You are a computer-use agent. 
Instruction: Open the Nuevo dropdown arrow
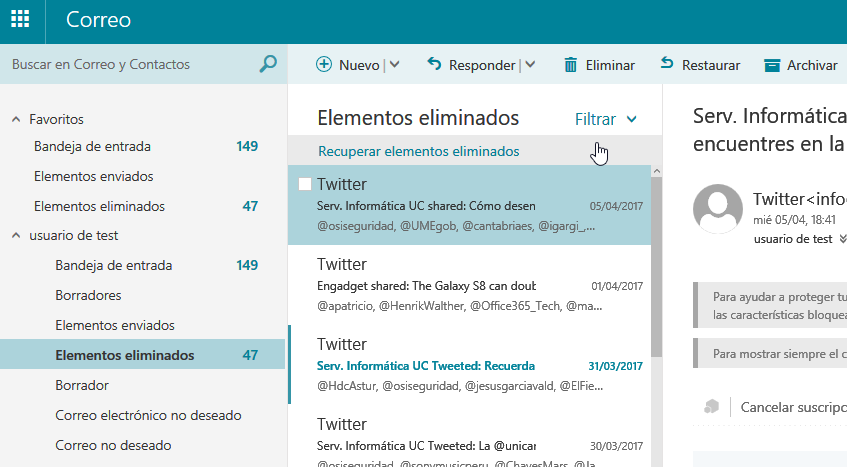click(x=395, y=64)
